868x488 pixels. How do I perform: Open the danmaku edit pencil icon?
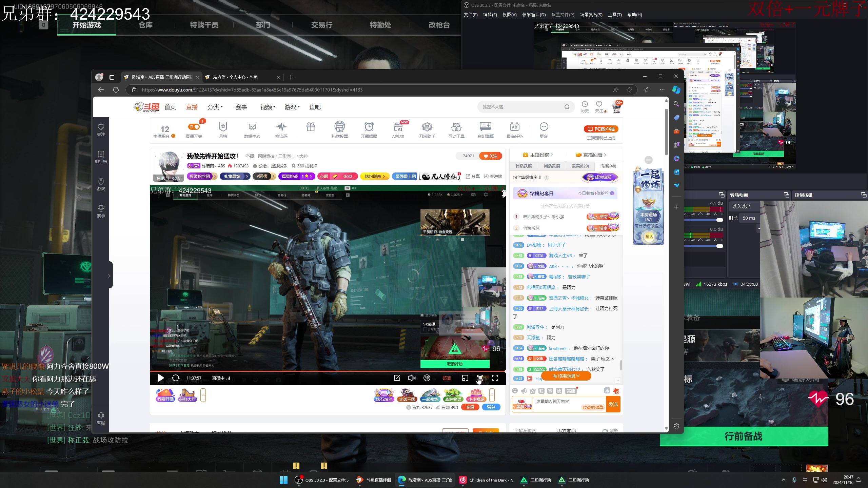click(397, 378)
